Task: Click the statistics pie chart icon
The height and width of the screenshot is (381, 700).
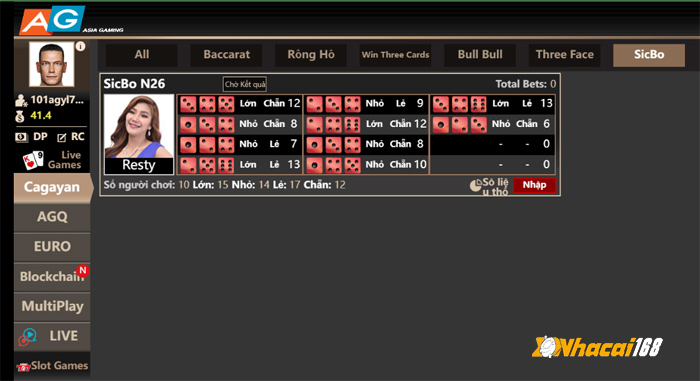Action: click(475, 185)
